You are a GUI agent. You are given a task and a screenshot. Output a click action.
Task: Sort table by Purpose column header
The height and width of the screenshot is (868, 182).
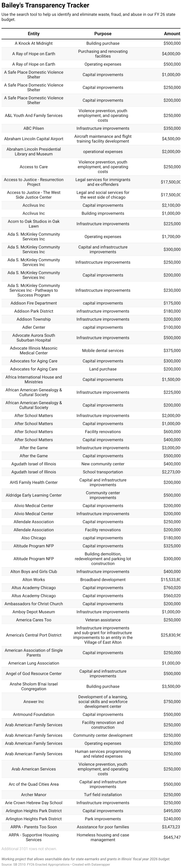click(x=103, y=34)
